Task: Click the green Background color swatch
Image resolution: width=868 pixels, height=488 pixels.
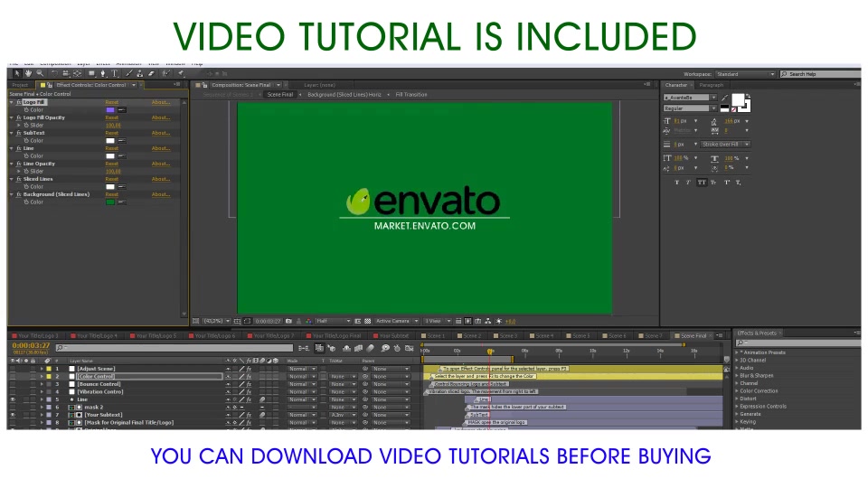Action: coord(110,202)
